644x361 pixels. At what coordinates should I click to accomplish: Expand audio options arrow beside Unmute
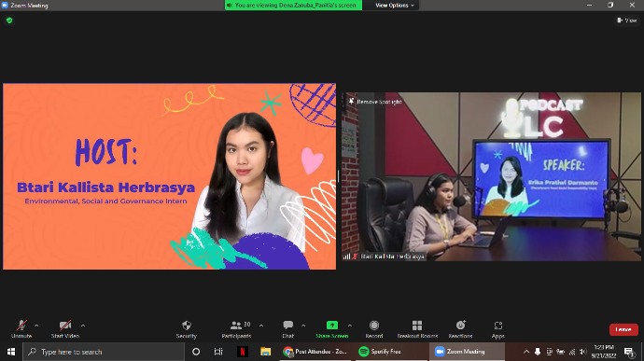pyautogui.click(x=36, y=326)
